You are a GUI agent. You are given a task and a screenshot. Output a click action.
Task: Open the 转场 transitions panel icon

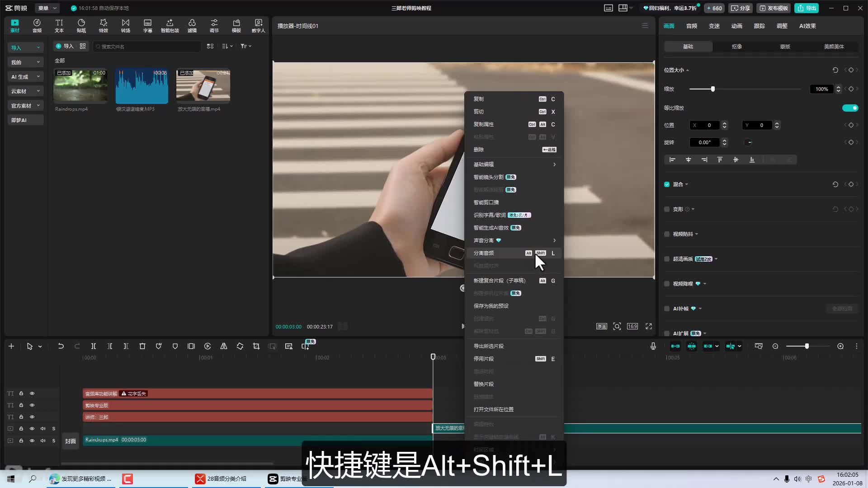coord(125,25)
